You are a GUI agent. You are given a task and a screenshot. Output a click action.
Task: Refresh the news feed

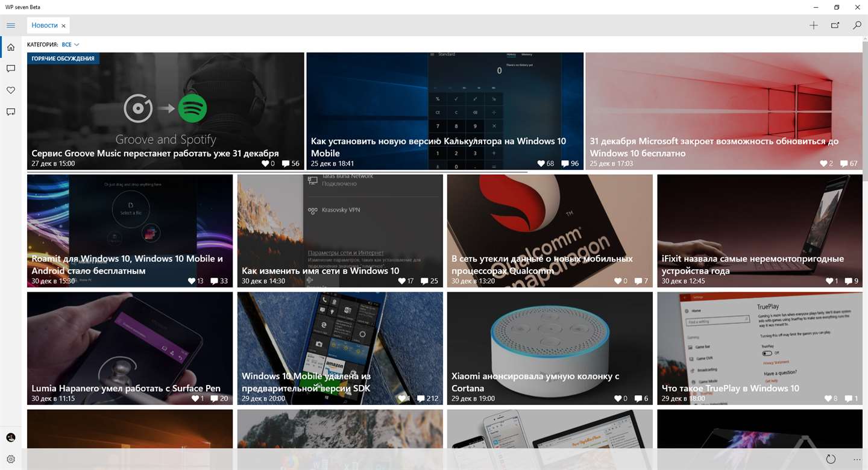831,459
